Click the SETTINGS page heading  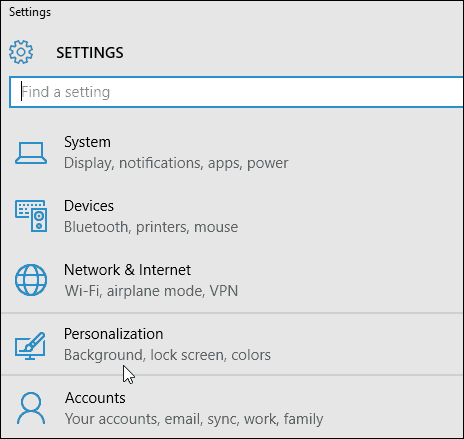click(90, 53)
